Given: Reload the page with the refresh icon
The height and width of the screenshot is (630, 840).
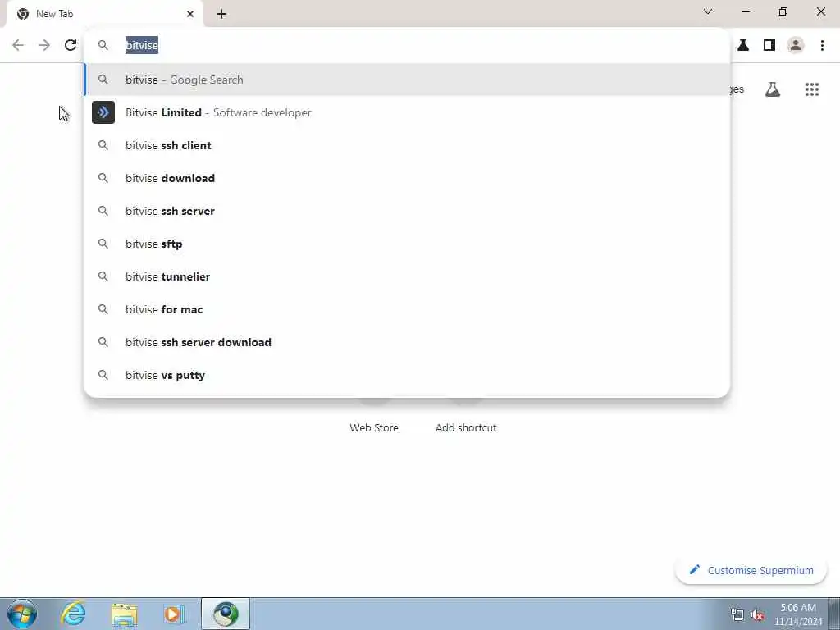Looking at the screenshot, I should click(x=71, y=45).
